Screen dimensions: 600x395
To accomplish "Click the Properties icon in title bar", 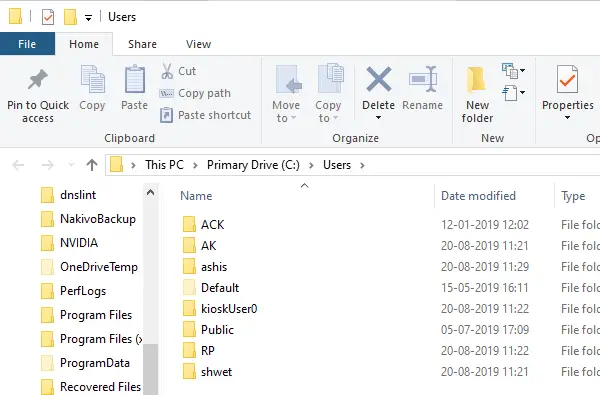I will pos(48,17).
